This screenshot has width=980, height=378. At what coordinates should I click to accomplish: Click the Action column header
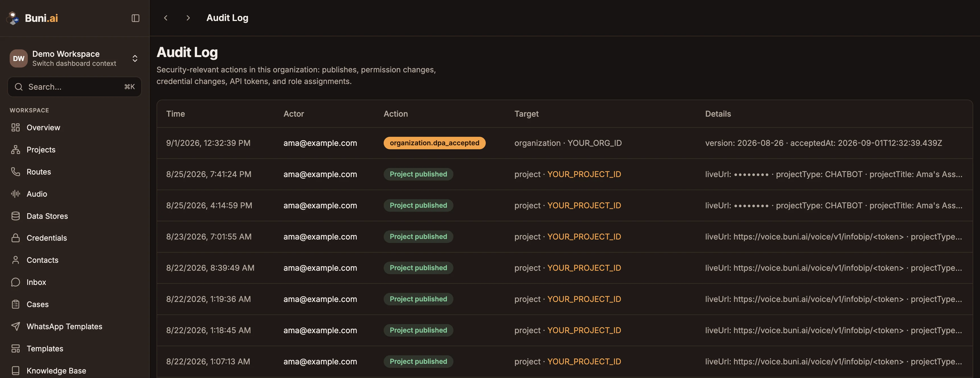[396, 114]
